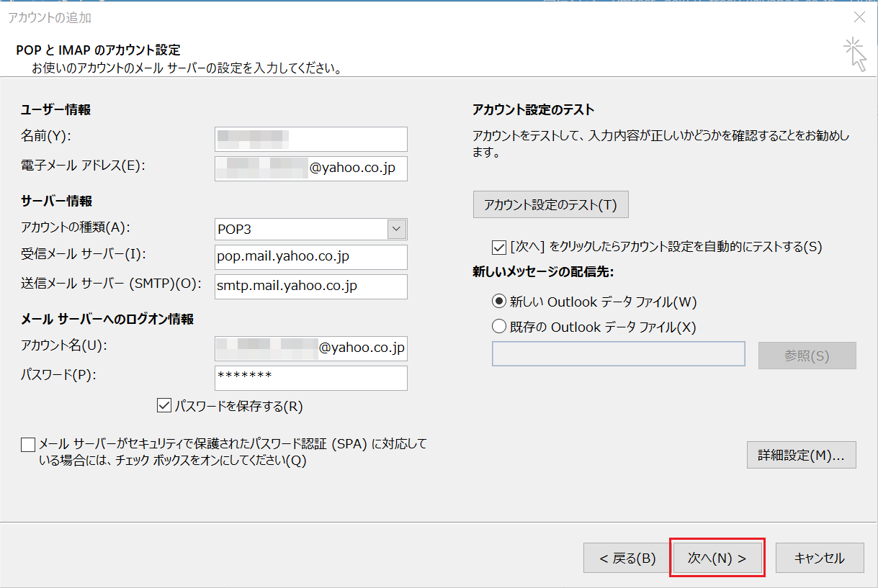This screenshot has width=878, height=588.
Task: Click the アカウント名(U) input field
Action: [x=311, y=348]
